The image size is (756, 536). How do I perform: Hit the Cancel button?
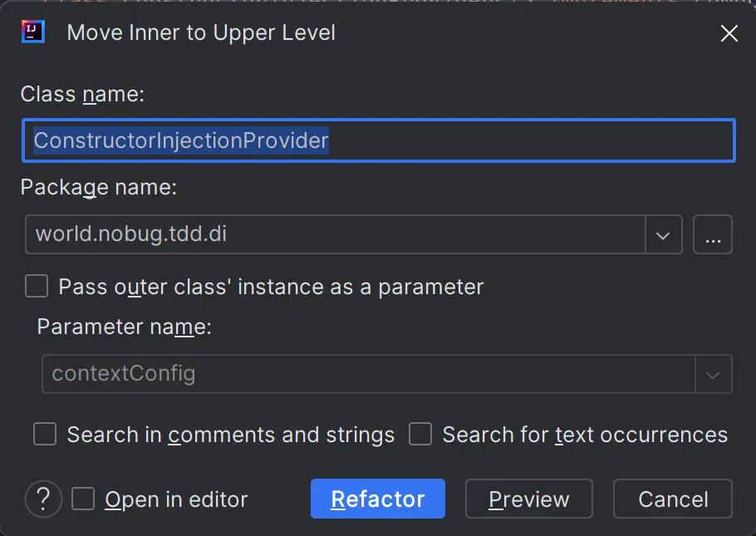pyautogui.click(x=672, y=499)
